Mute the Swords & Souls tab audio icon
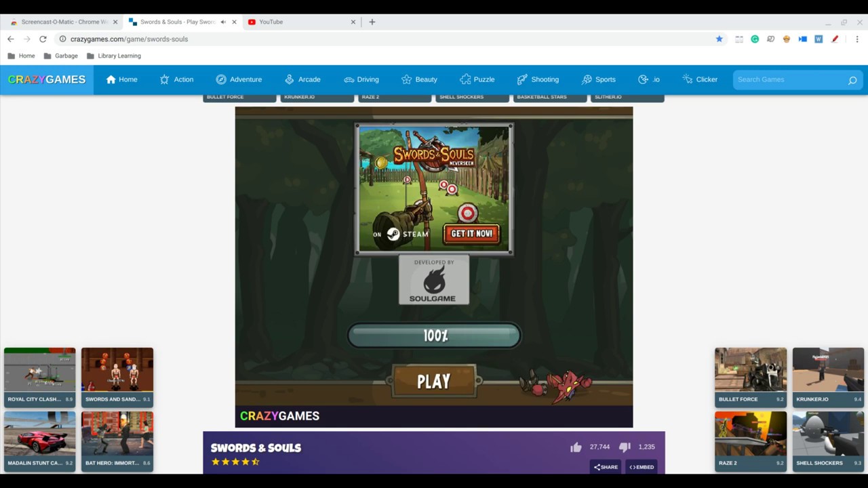 (223, 22)
